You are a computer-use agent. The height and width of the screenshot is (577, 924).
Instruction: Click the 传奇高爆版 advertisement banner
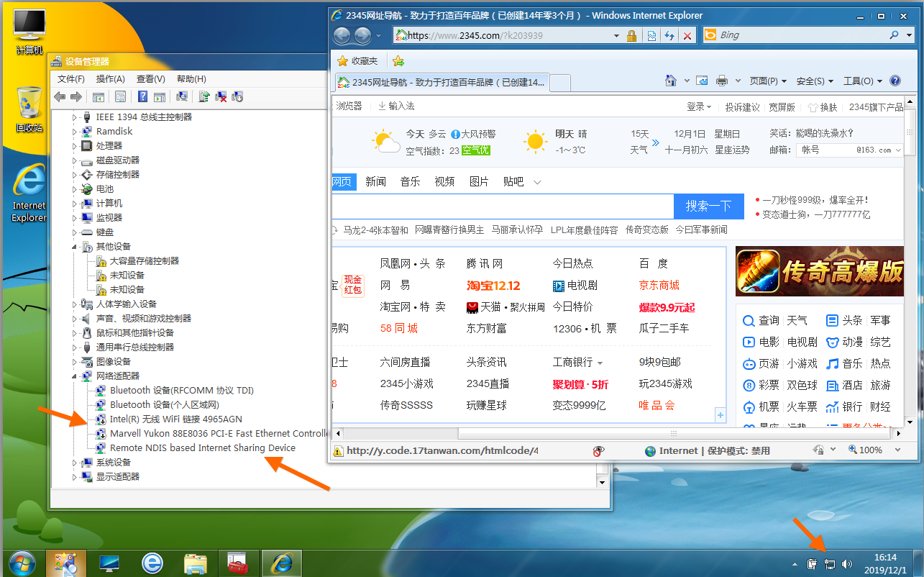click(x=820, y=271)
